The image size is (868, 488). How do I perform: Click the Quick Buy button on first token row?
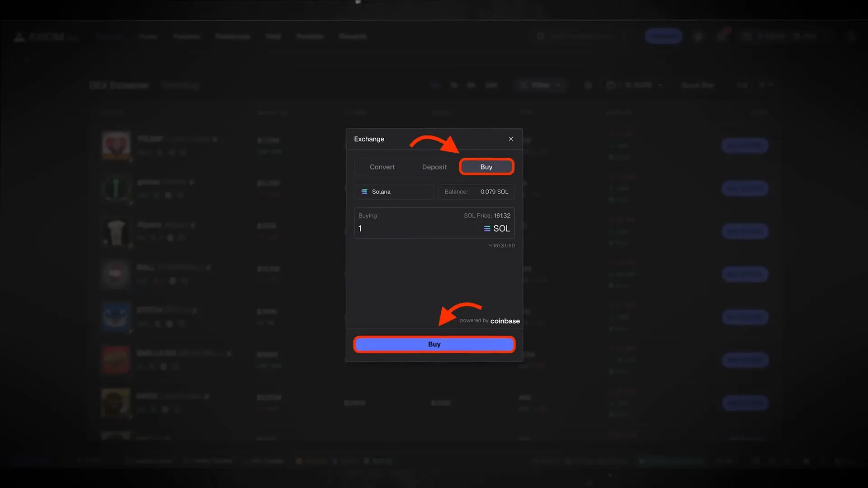(745, 145)
